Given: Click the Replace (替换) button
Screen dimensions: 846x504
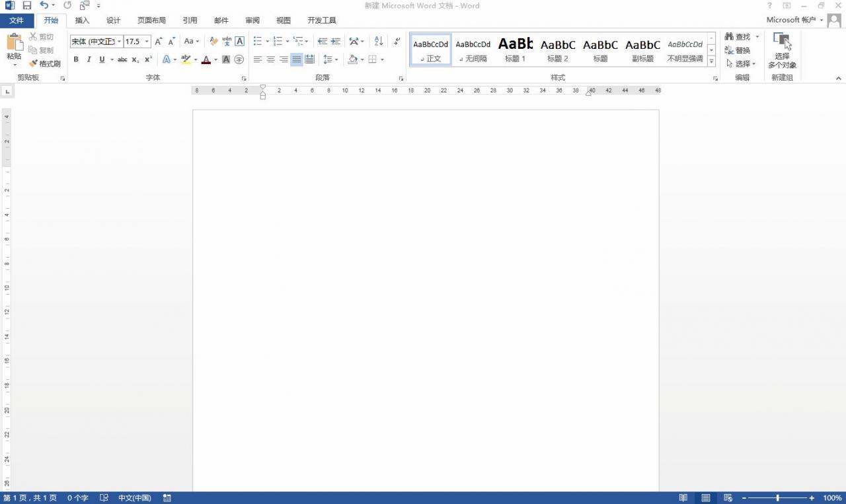Looking at the screenshot, I should 738,50.
